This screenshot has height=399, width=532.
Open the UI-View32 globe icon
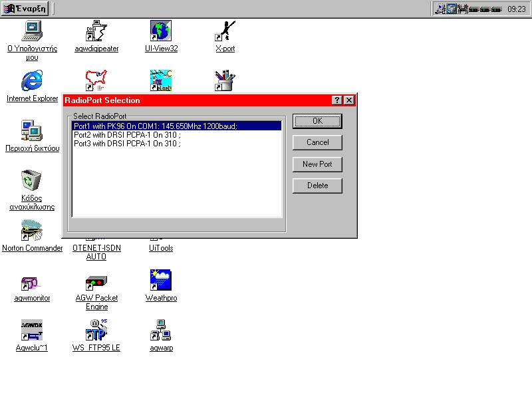(161, 31)
